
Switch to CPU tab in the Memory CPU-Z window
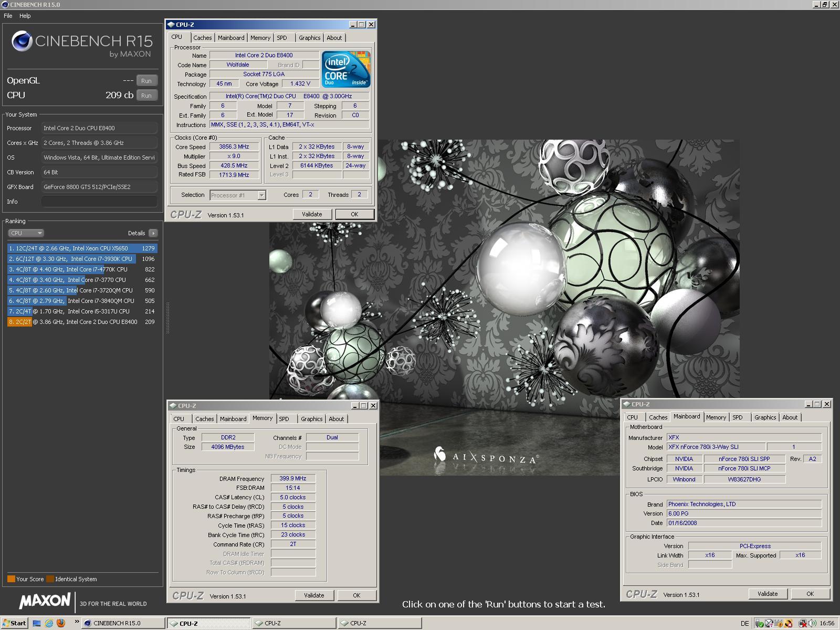tap(179, 419)
